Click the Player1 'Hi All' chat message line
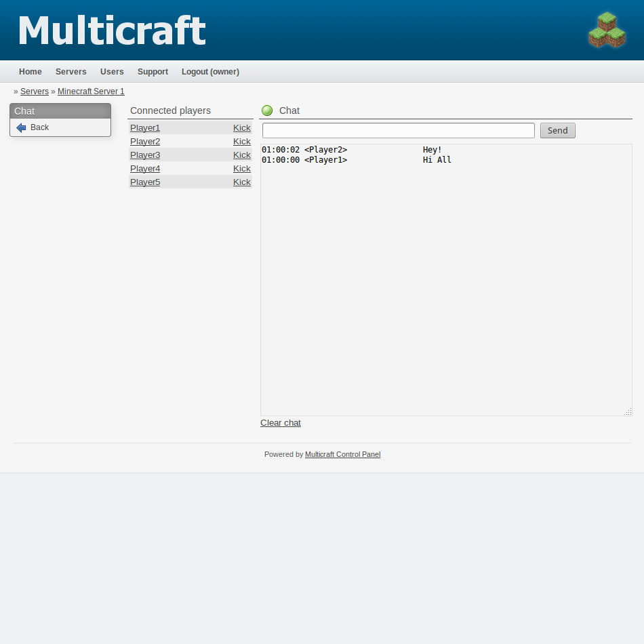The height and width of the screenshot is (644, 644). (x=357, y=160)
